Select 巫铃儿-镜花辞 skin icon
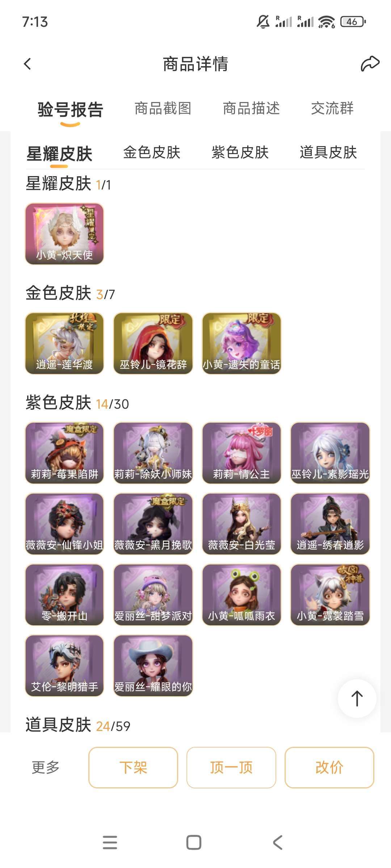The width and height of the screenshot is (391, 868). pyautogui.click(x=153, y=343)
